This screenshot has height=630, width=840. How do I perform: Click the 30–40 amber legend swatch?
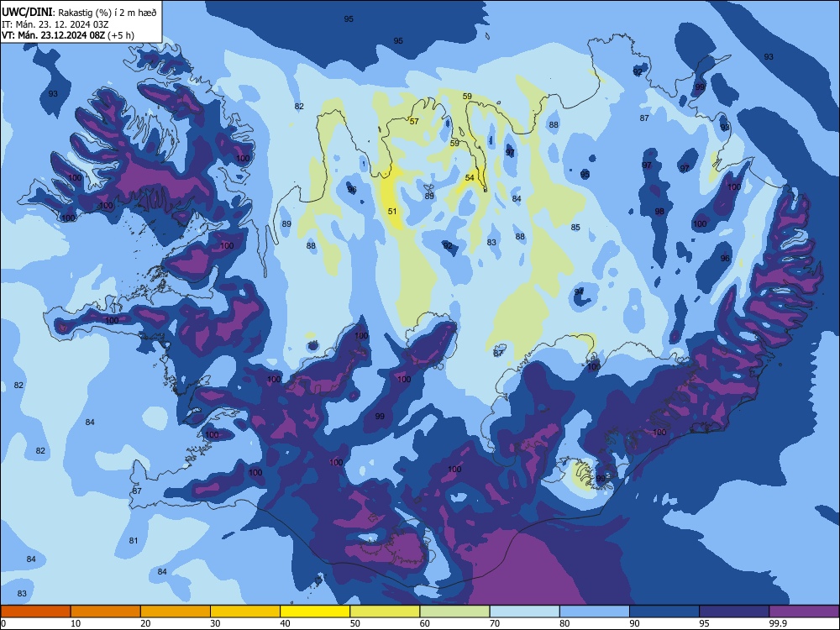click(x=245, y=612)
